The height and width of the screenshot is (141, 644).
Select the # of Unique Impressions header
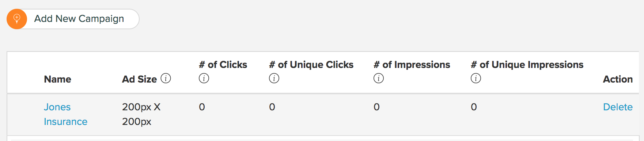coord(527,65)
